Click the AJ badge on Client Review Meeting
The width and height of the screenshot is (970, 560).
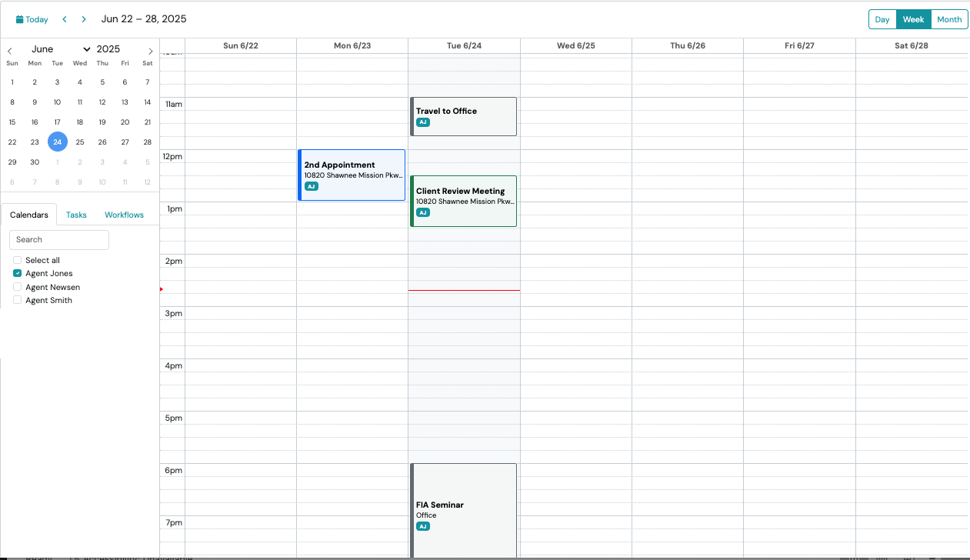point(423,212)
